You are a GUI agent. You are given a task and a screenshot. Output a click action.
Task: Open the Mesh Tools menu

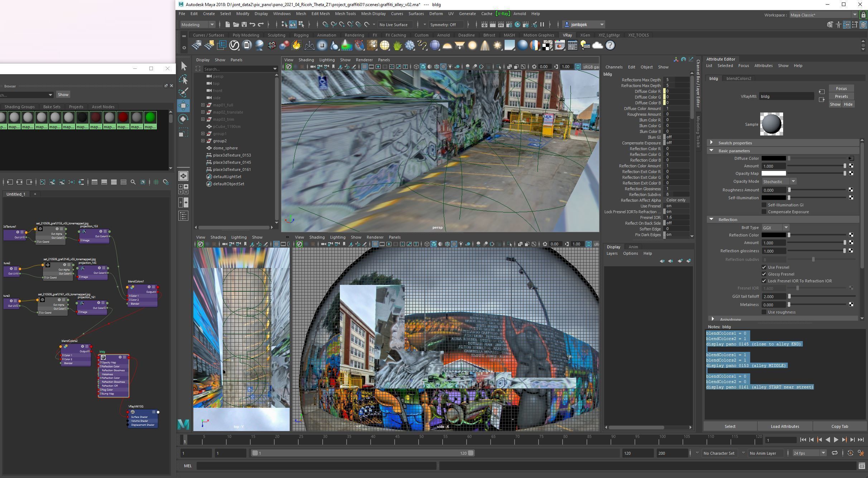click(345, 14)
